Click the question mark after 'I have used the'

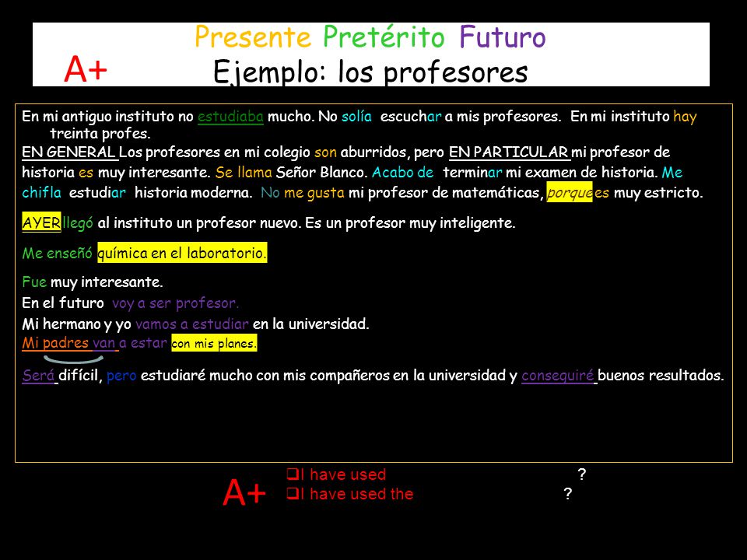coord(568,493)
